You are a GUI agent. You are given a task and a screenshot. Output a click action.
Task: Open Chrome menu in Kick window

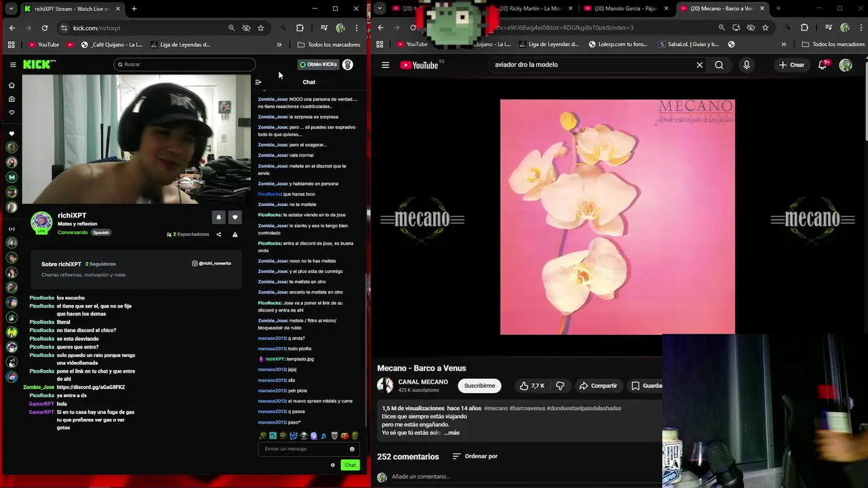pyautogui.click(x=357, y=28)
